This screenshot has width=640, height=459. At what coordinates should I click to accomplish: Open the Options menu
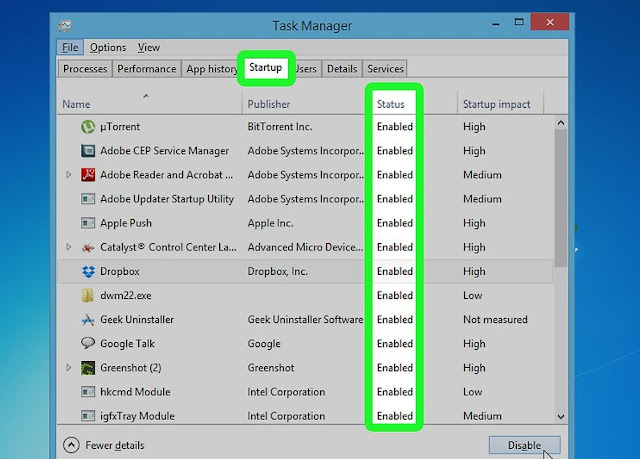point(108,47)
